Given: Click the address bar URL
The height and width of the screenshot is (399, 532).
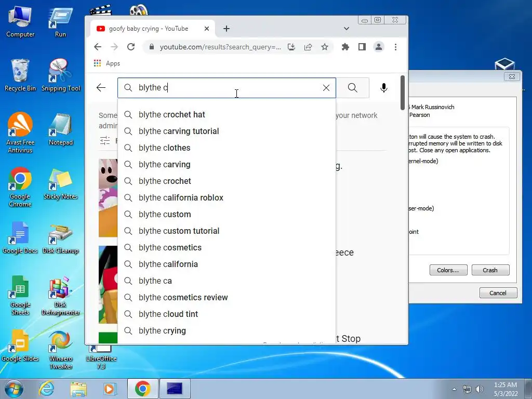Looking at the screenshot, I should [220, 47].
